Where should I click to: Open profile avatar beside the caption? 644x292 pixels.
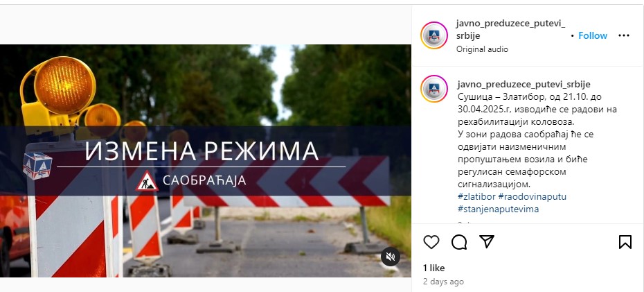click(x=434, y=88)
